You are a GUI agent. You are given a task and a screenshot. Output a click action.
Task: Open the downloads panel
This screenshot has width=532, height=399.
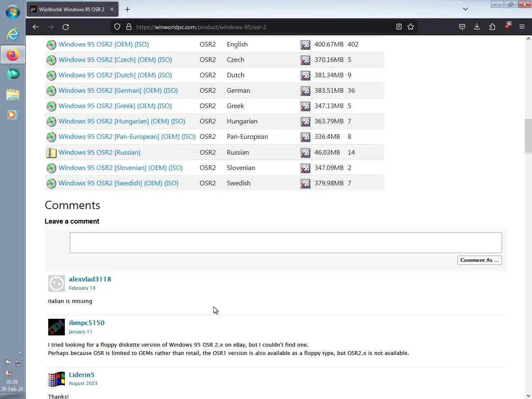coord(477,27)
